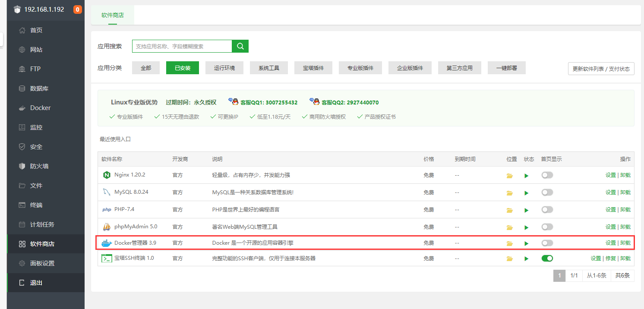The width and height of the screenshot is (644, 309).
Task: Click 更新软件列表 / 支付状态 button
Action: click(601, 69)
